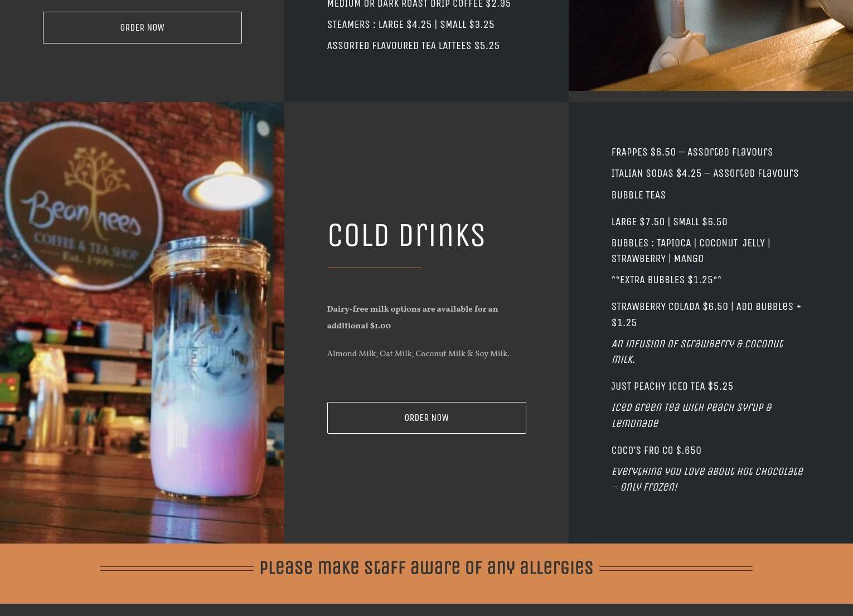
Task: Click the allergies notice on the orange banner
Action: [426, 568]
